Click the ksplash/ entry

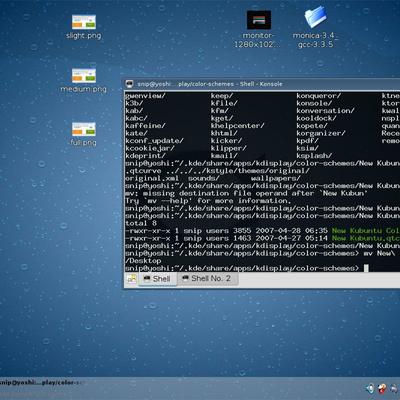[314, 156]
